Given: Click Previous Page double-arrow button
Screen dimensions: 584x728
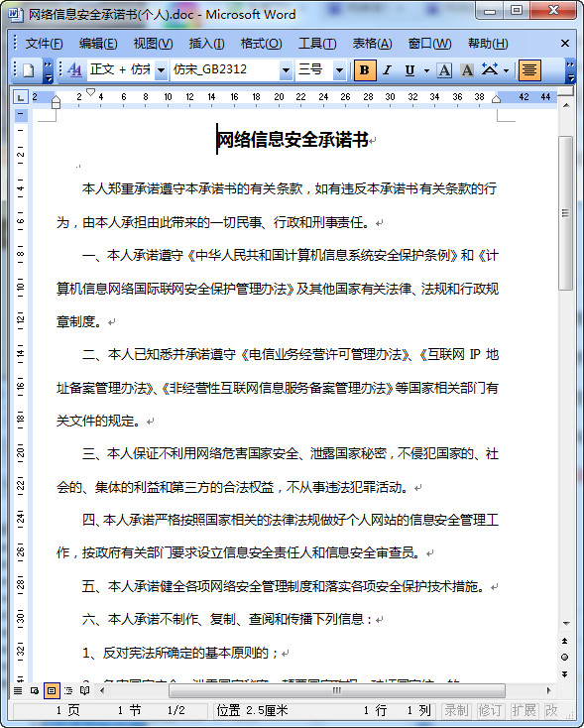Looking at the screenshot, I should tap(565, 641).
